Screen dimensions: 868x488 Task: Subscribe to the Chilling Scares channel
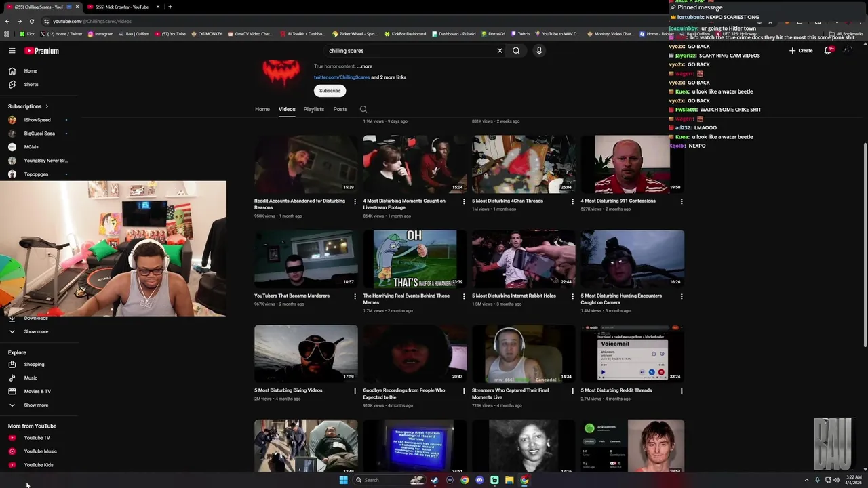pyautogui.click(x=330, y=91)
